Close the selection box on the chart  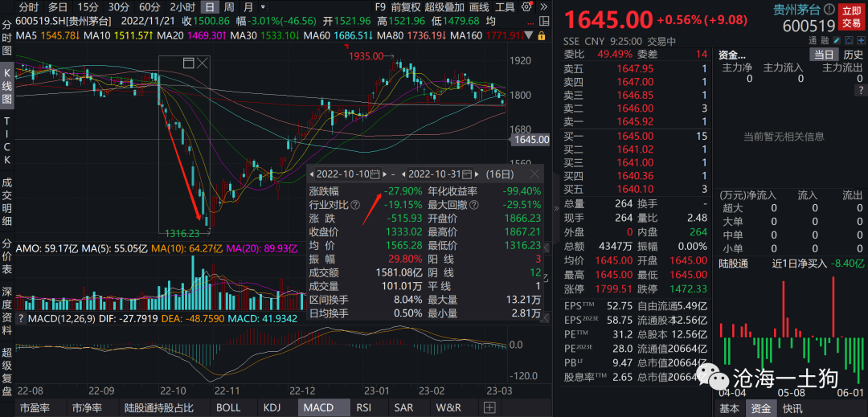pos(203,63)
